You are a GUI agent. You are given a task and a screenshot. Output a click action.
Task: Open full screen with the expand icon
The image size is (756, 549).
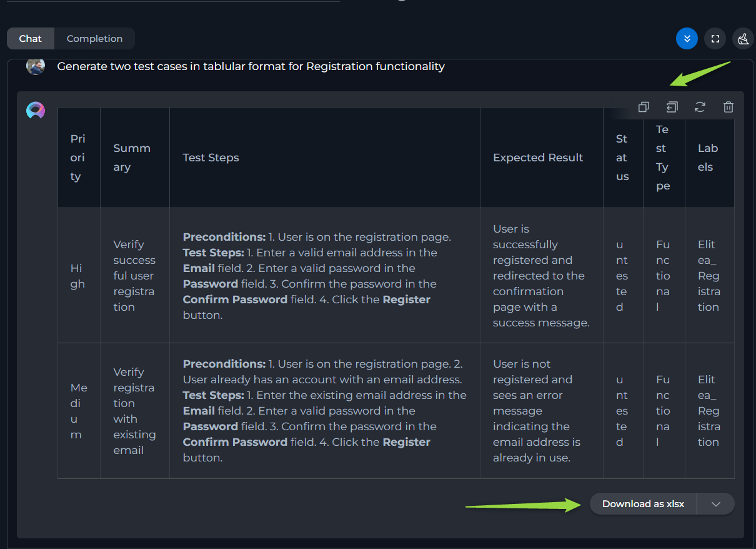click(715, 39)
